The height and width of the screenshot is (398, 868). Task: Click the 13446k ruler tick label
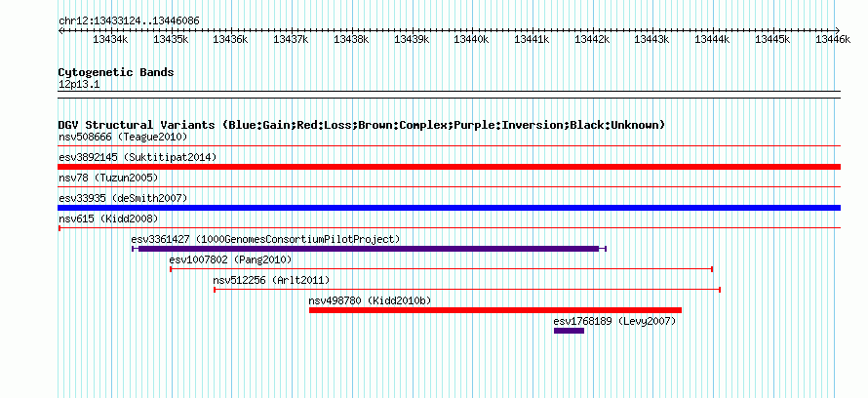833,39
